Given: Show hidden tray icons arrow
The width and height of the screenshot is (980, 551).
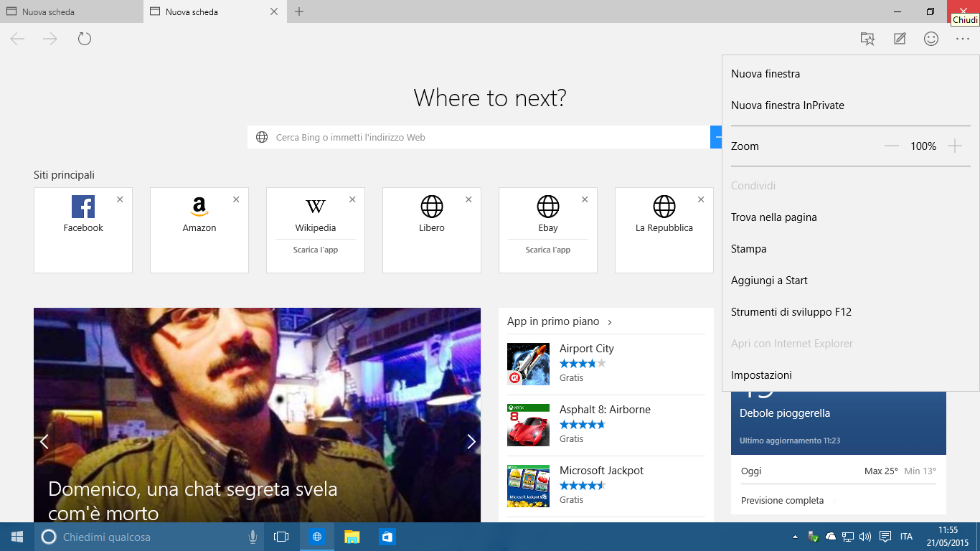Looking at the screenshot, I should point(794,537).
